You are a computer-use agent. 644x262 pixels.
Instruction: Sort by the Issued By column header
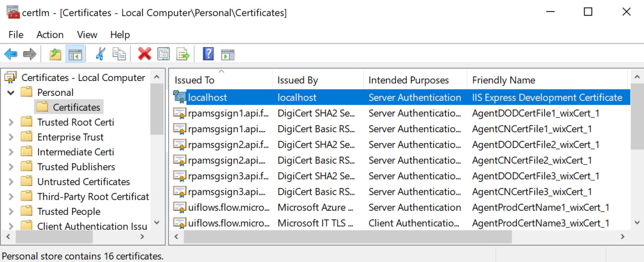pyautogui.click(x=318, y=80)
